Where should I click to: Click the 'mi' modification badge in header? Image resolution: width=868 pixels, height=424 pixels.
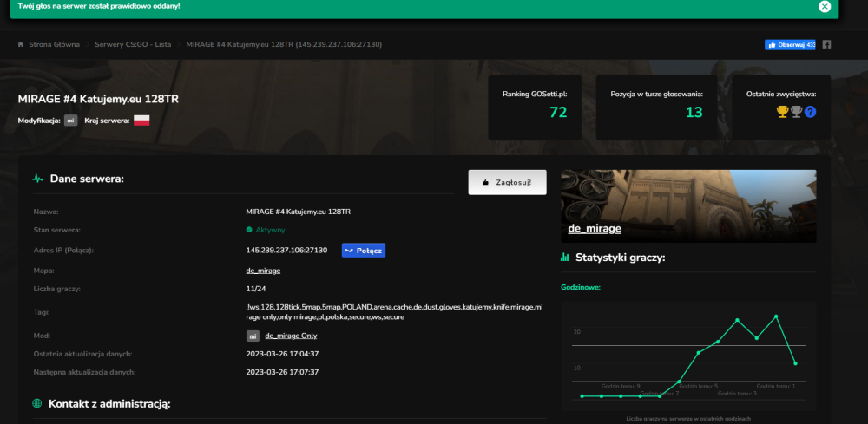71,120
